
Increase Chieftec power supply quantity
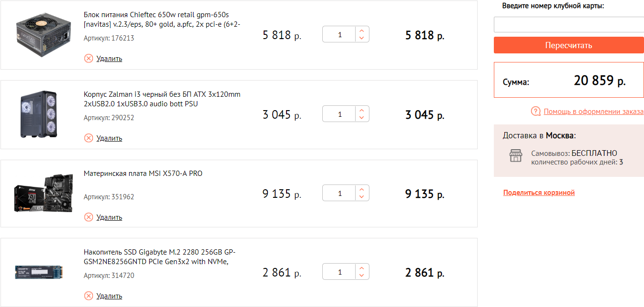tap(362, 31)
